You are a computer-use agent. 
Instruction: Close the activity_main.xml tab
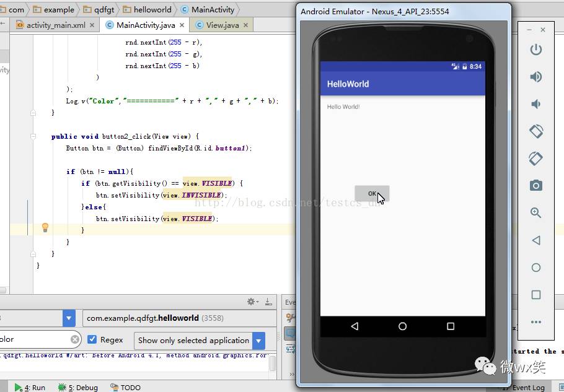92,25
